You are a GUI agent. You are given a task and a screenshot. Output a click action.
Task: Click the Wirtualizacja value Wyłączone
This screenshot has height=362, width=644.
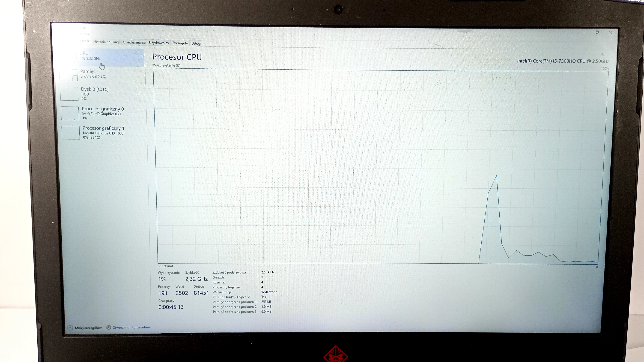[269, 292]
